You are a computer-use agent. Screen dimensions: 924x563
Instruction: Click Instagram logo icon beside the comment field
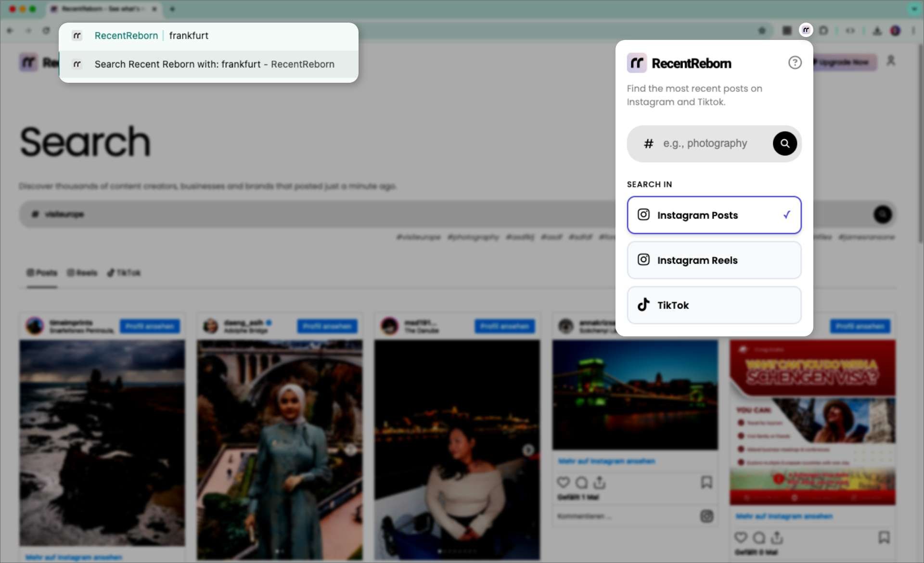pyautogui.click(x=706, y=516)
